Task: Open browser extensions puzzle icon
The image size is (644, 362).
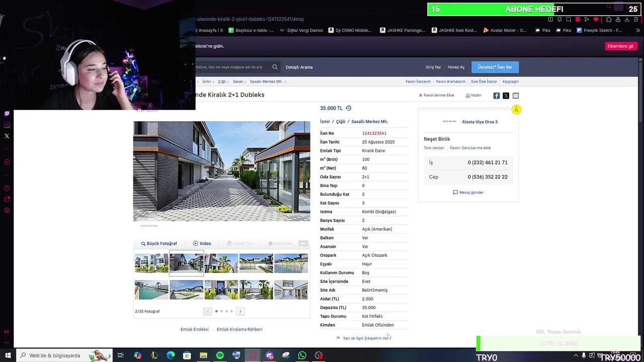Action: click(609, 19)
